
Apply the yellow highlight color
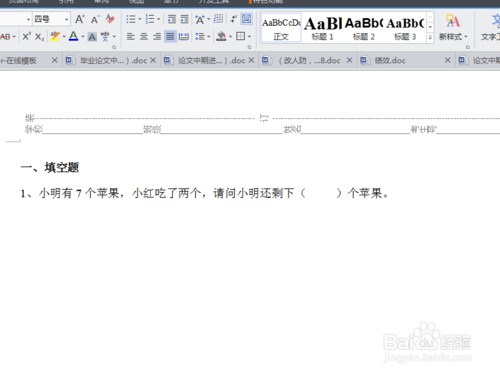coord(55,36)
